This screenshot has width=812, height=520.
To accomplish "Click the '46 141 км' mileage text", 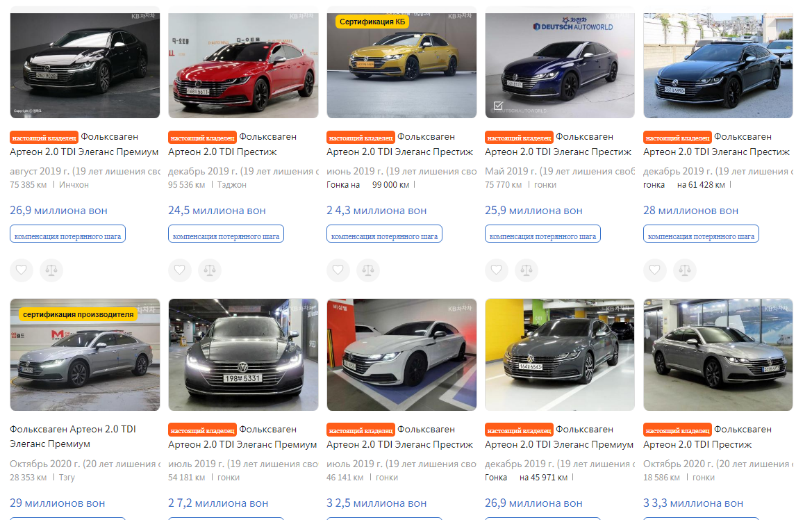I will click(x=345, y=477).
